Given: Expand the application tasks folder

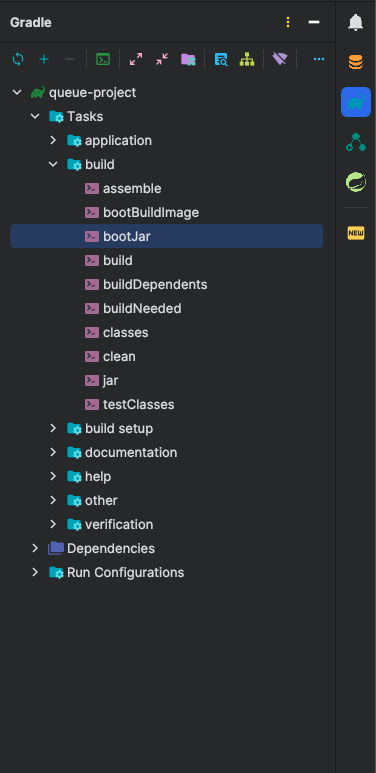Looking at the screenshot, I should [x=53, y=141].
